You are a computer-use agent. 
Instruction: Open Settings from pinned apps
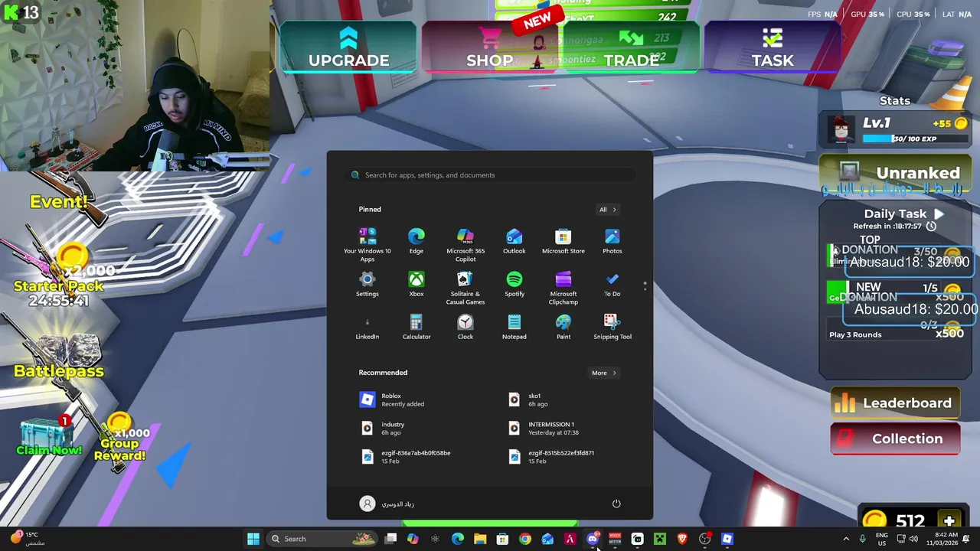(x=367, y=284)
